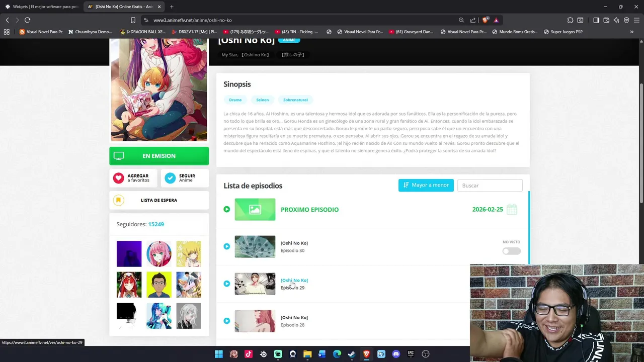Click the follower count 15249

[156, 224]
